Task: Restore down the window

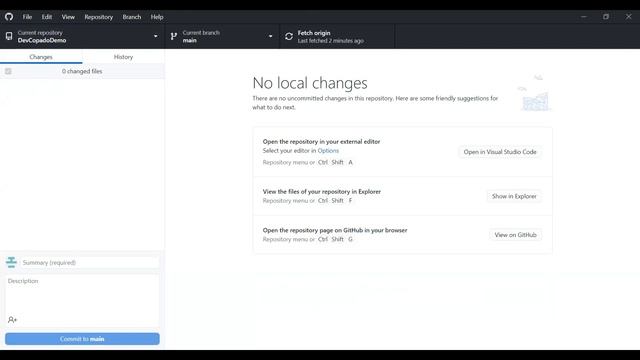Action: coord(606,17)
